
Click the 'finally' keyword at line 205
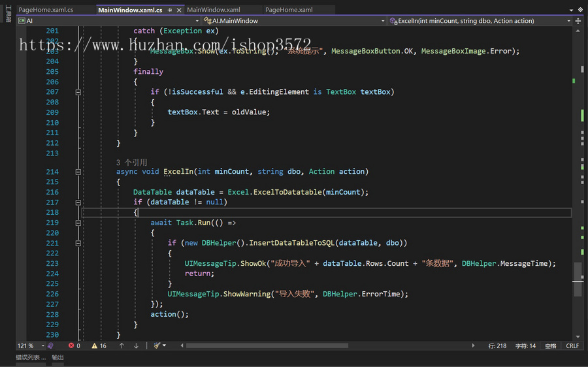(x=148, y=72)
